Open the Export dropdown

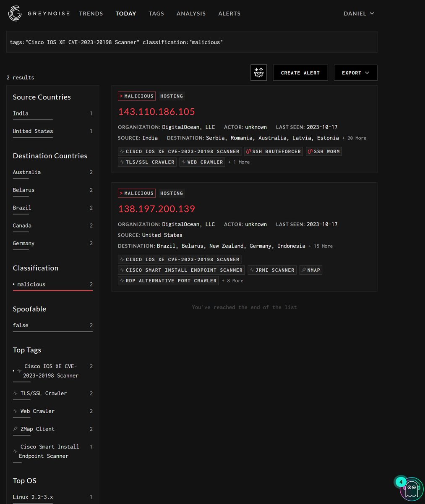(355, 73)
